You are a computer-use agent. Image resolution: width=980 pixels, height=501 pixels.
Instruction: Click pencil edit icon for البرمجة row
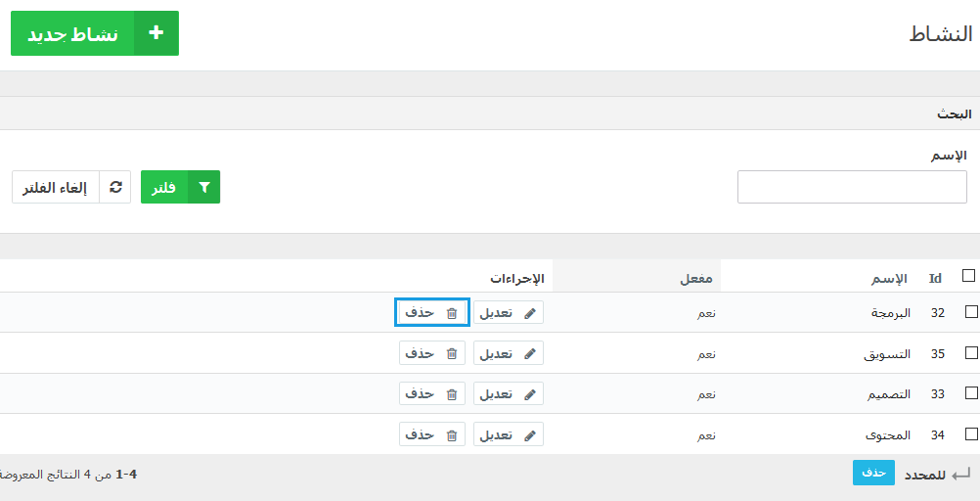click(530, 313)
